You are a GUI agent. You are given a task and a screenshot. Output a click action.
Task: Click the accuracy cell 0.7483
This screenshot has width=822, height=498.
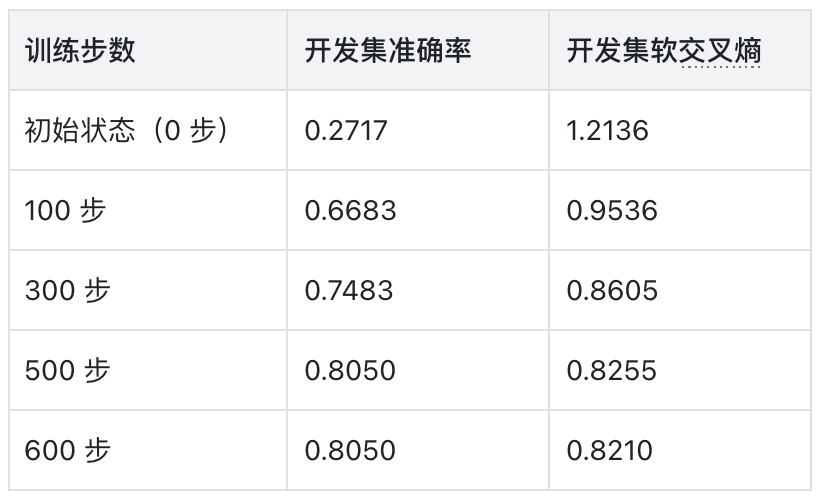pos(349,291)
